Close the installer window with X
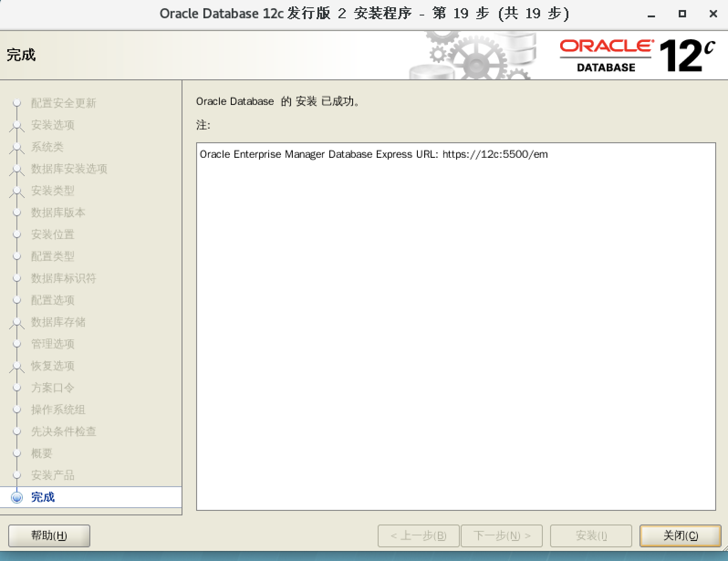Screen dimensions: 728x561 pos(713,14)
